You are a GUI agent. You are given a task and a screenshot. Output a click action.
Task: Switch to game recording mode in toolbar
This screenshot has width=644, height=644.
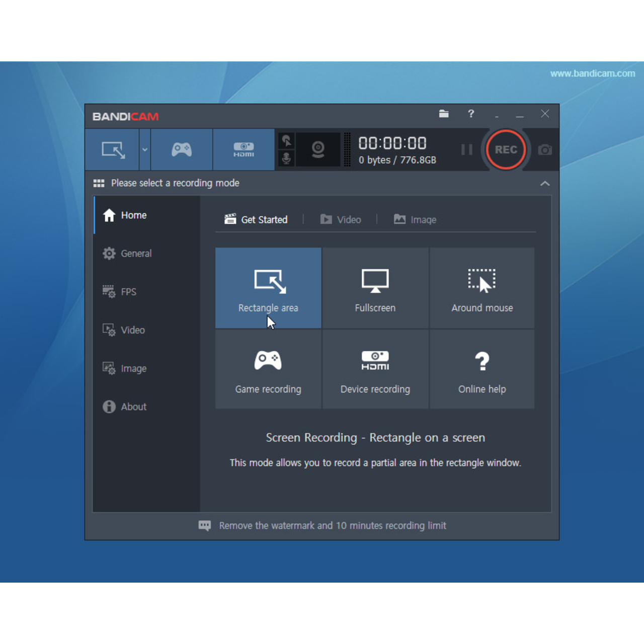point(182,150)
